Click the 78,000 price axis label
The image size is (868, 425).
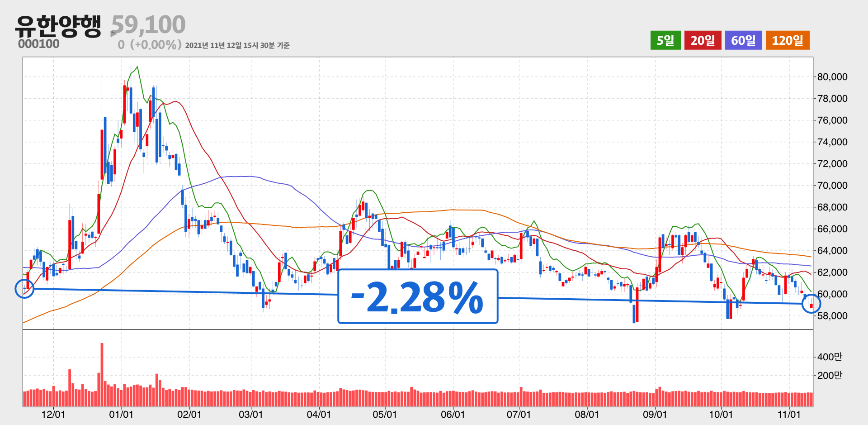point(832,99)
